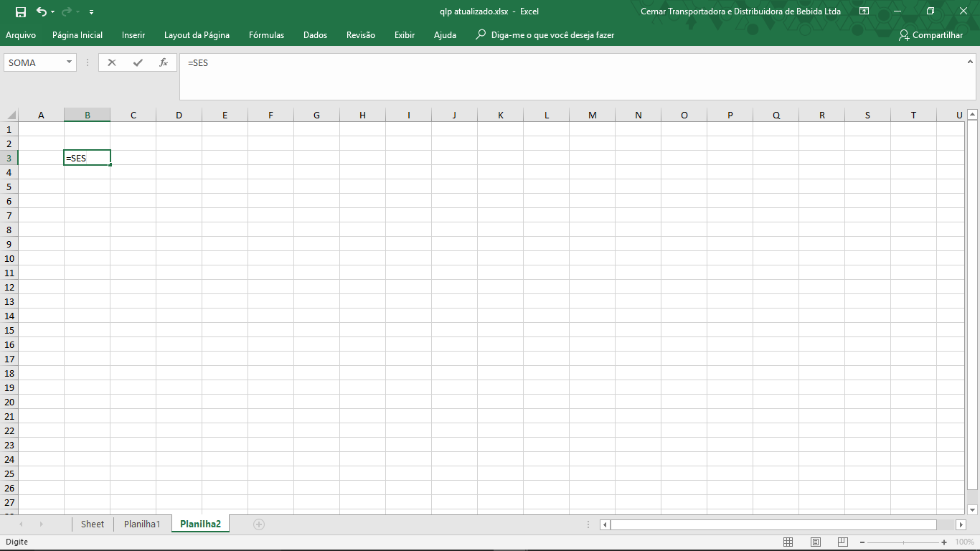Click the Digite status bar mode
This screenshot has width=980, height=551.
[17, 542]
